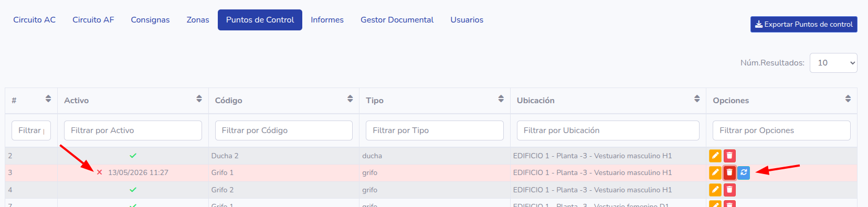Open the Núm.Resultados dropdown
The width and height of the screenshot is (868, 207).
click(833, 63)
